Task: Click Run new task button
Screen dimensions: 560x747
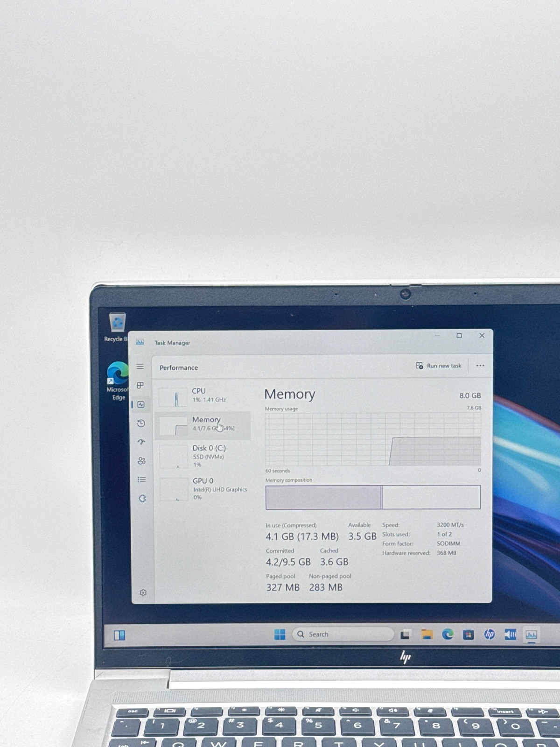Action: click(x=439, y=366)
